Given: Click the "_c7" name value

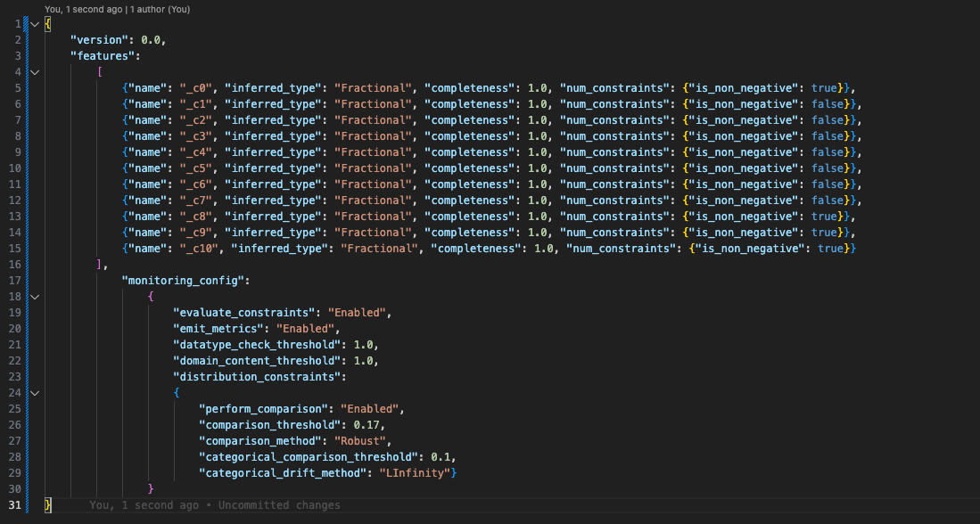Looking at the screenshot, I should tap(196, 201).
